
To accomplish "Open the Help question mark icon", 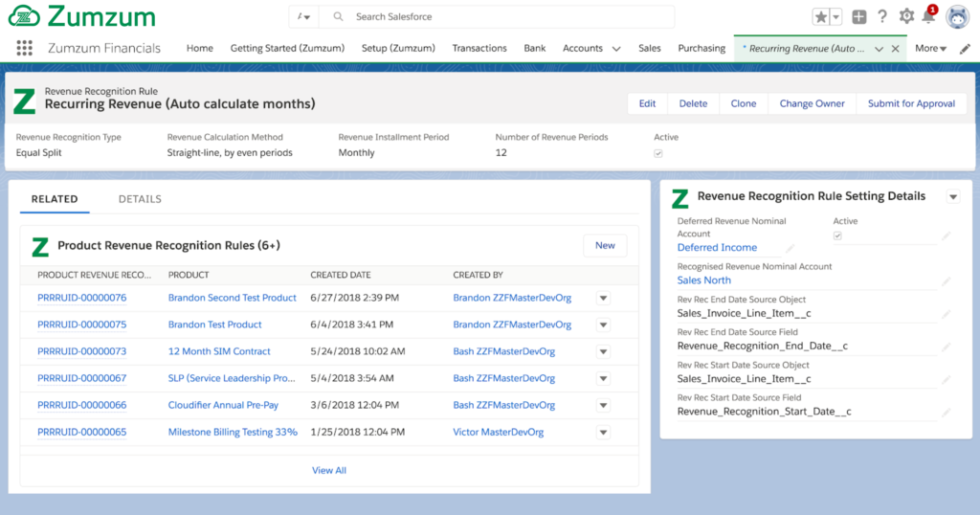I will coord(882,17).
